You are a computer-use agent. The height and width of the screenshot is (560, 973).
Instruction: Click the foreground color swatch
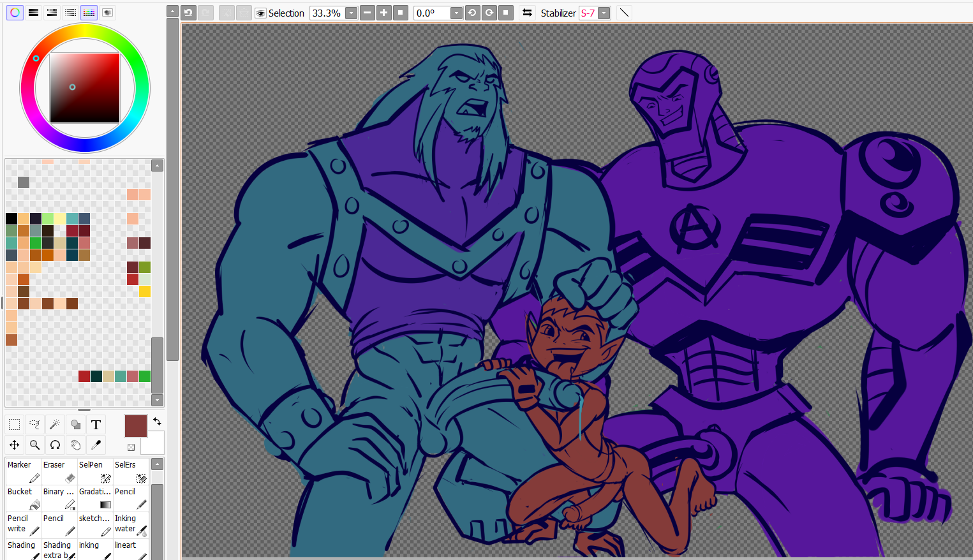135,425
